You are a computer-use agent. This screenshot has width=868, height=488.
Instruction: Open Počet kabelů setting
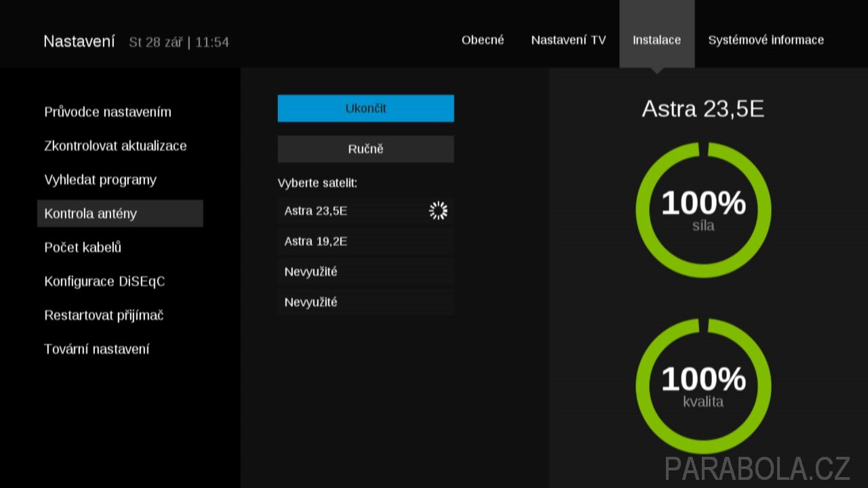(x=83, y=247)
